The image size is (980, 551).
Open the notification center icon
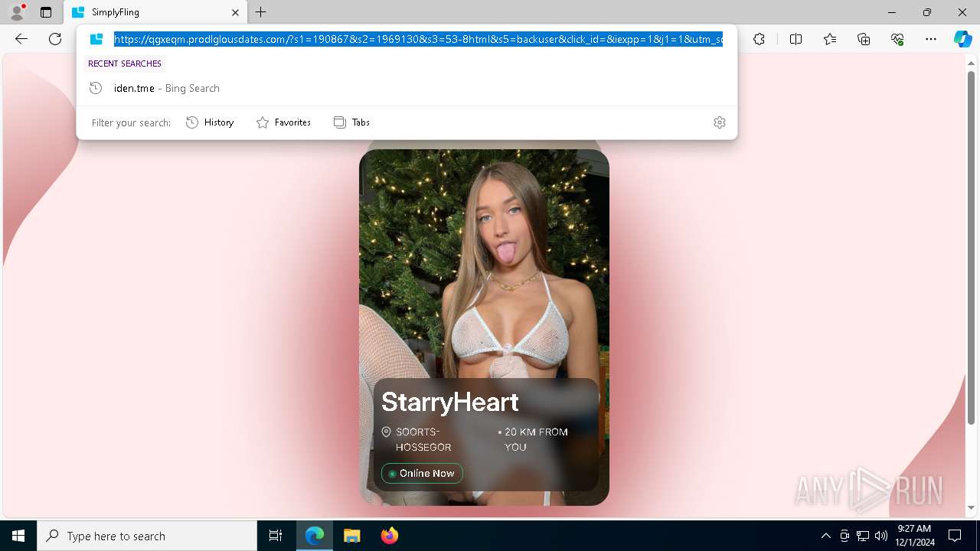955,536
